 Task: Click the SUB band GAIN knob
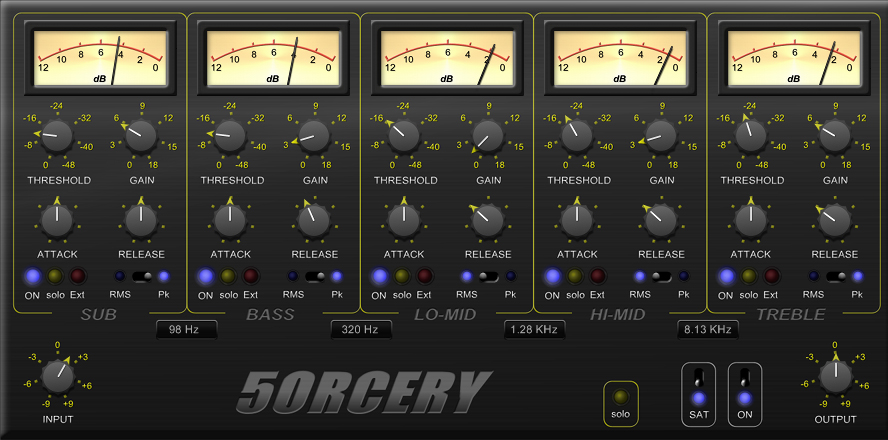141,136
